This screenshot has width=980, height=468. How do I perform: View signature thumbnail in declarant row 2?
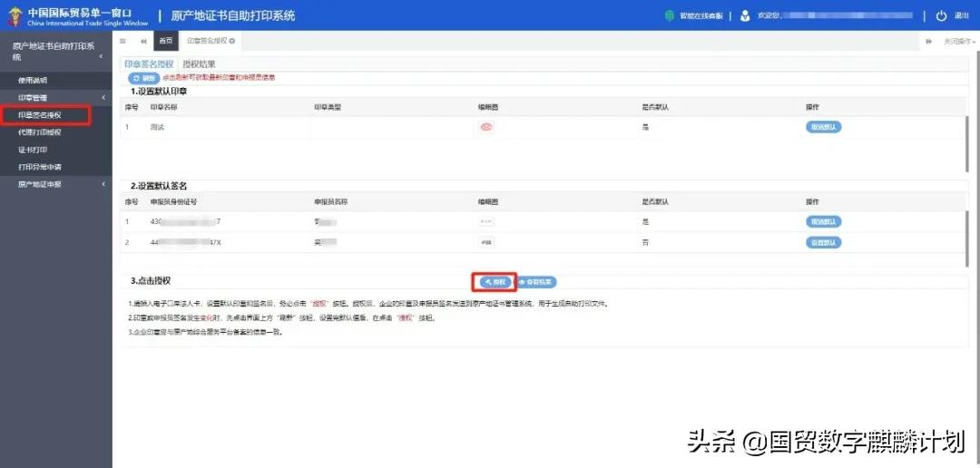pos(486,242)
